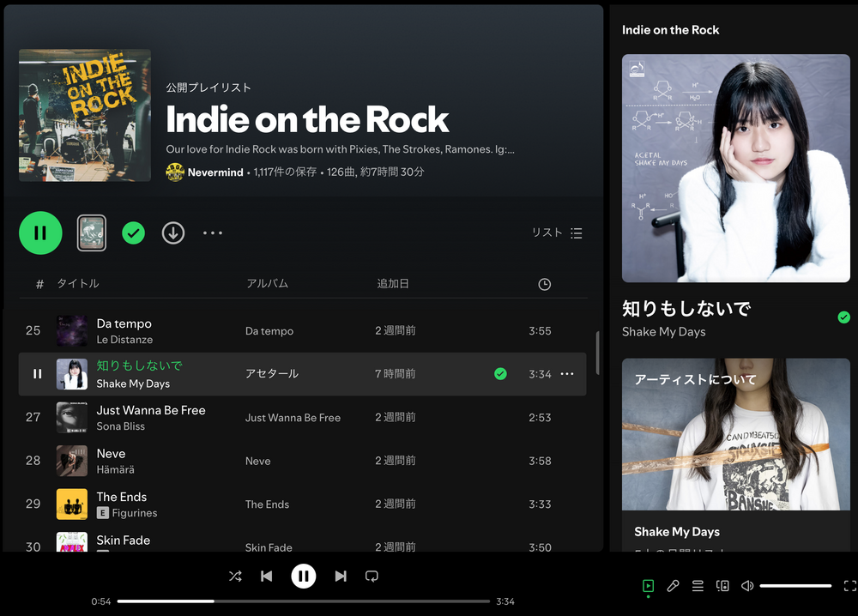The image size is (858, 616).
Task: Open the Da tempo album link
Action: [269, 331]
